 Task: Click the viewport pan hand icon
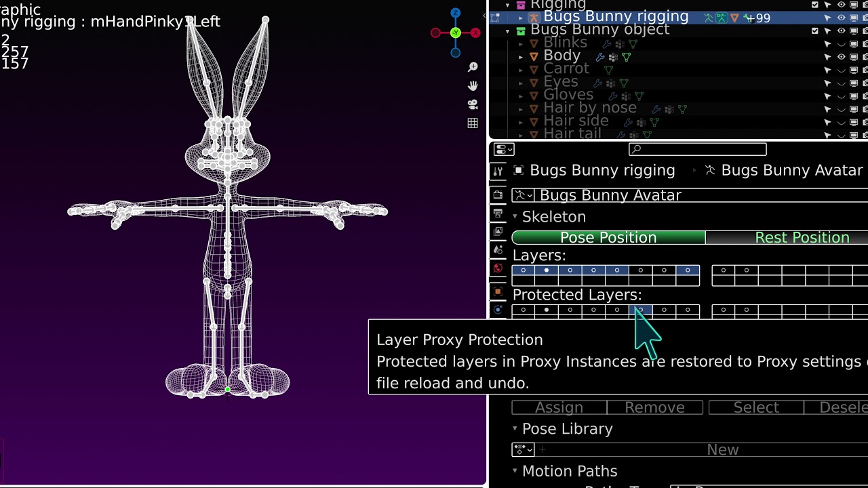(x=473, y=85)
